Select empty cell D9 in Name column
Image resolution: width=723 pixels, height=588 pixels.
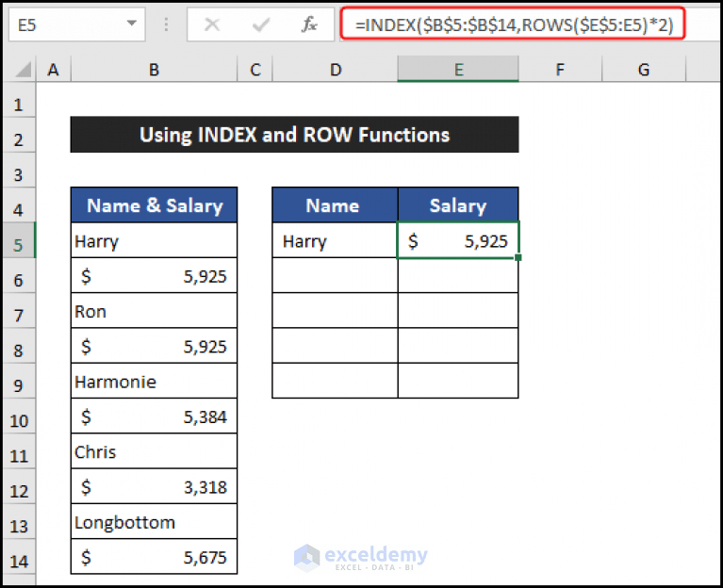pyautogui.click(x=335, y=381)
